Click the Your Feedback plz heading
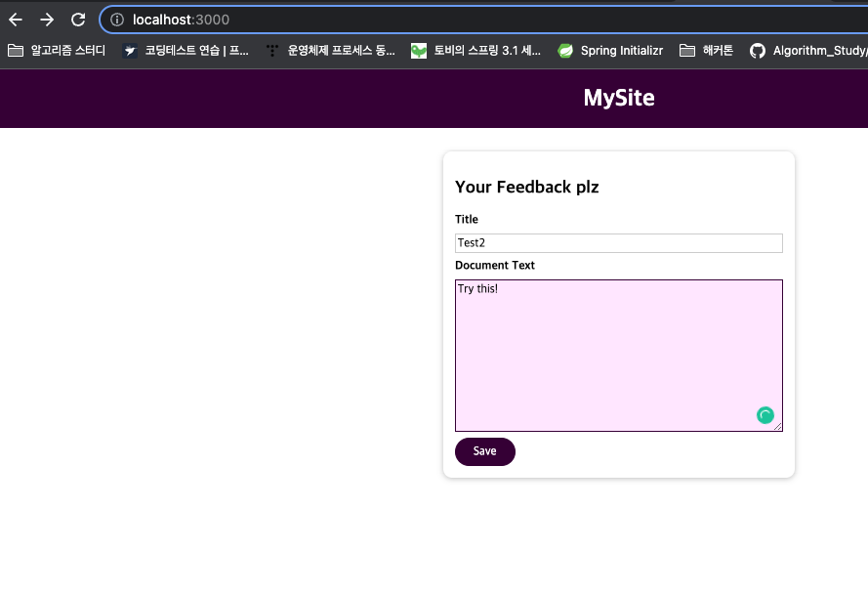 [x=527, y=188]
